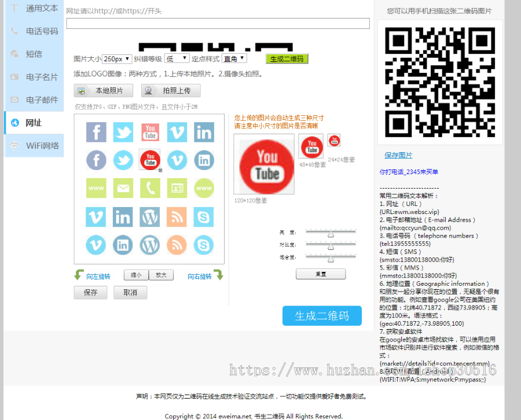Select the Skype logo icon
The height and width of the screenshot is (420, 521).
204,218
